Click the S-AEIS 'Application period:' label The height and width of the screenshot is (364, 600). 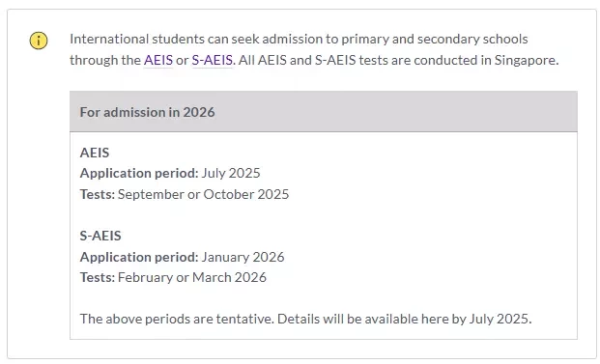139,257
